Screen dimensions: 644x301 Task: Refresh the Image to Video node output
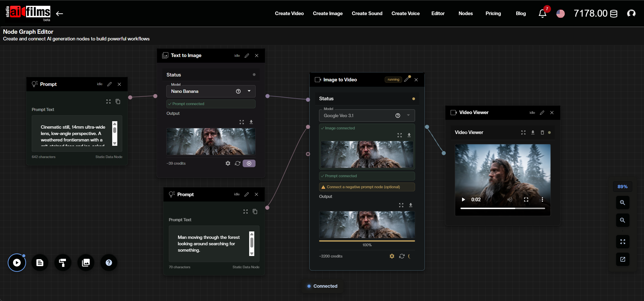tap(402, 256)
